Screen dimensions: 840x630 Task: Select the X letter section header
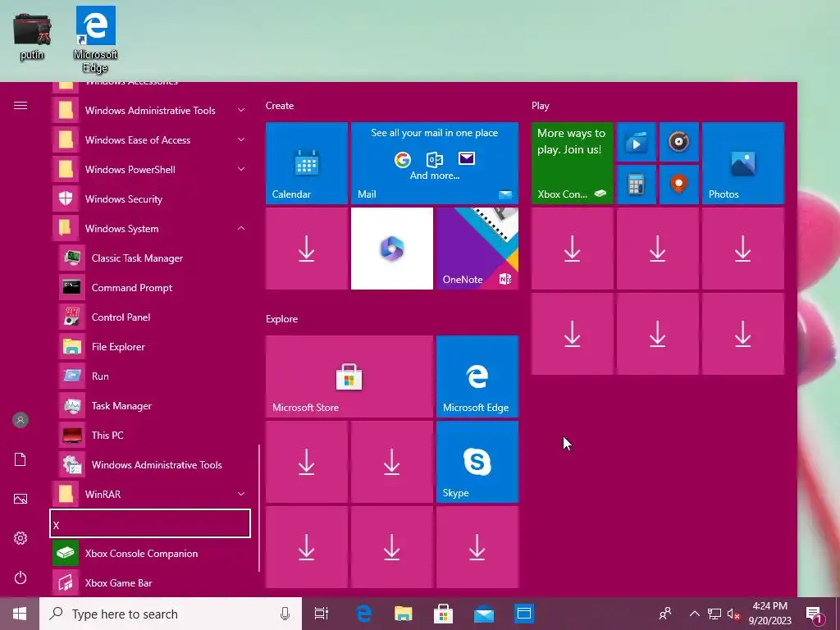(150, 523)
